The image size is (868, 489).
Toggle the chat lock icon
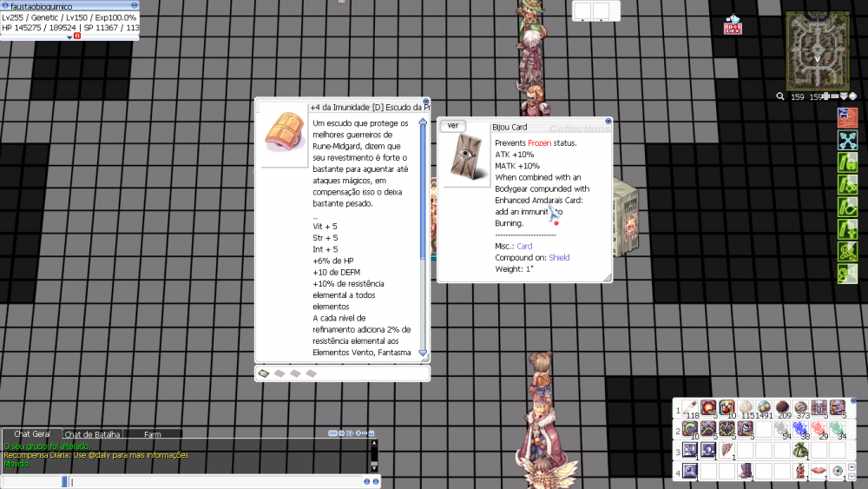pyautogui.click(x=372, y=433)
